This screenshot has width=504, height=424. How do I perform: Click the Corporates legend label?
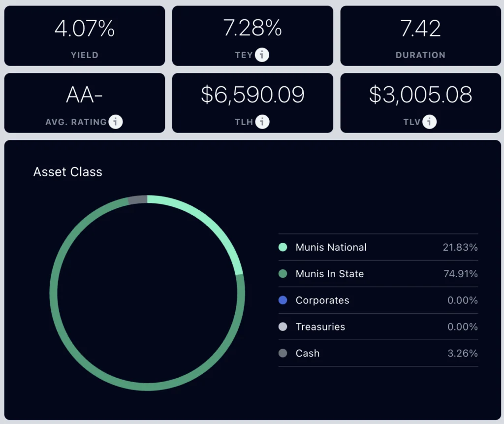[x=322, y=300]
